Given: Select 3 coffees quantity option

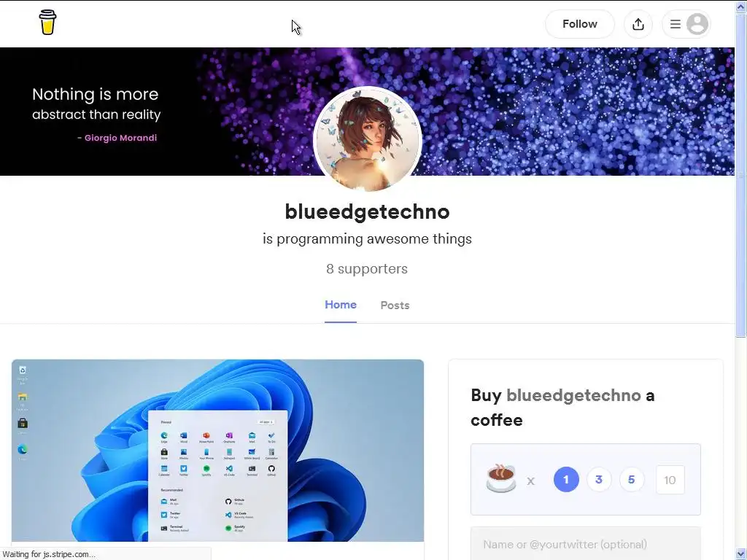Looking at the screenshot, I should [599, 480].
